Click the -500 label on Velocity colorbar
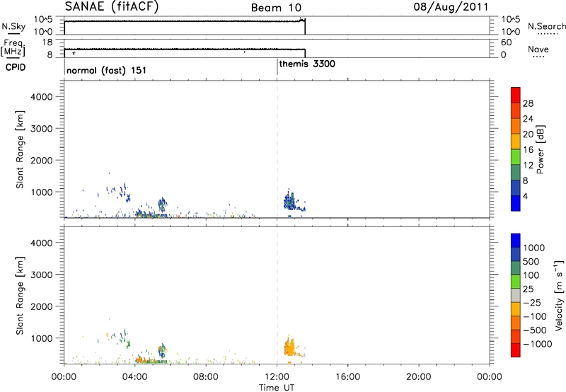This screenshot has width=566, height=392. pos(536,330)
